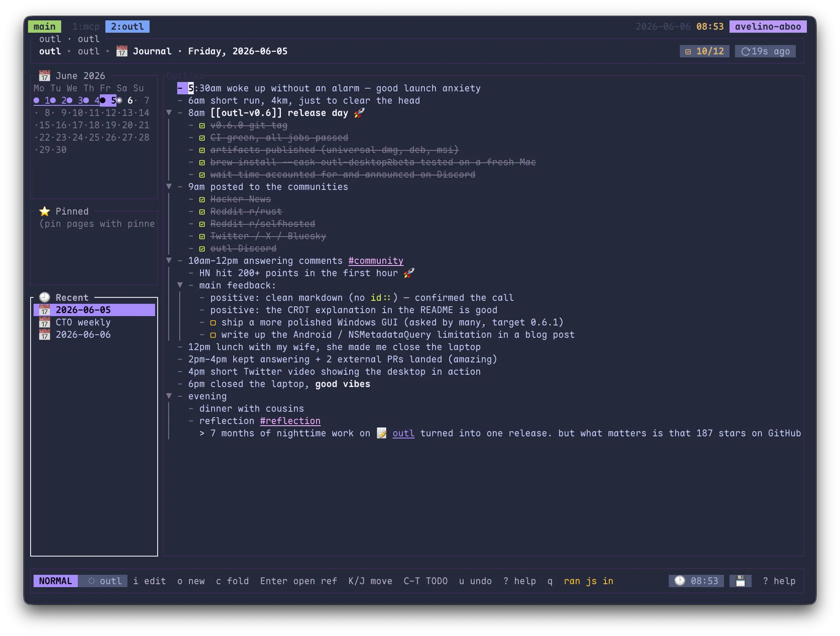Click dinner with cousins line
This screenshot has height=636, width=840.
coord(252,409)
